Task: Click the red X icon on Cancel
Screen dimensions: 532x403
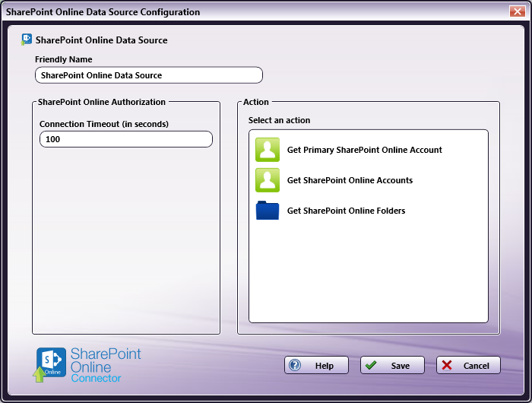Action: (x=447, y=365)
